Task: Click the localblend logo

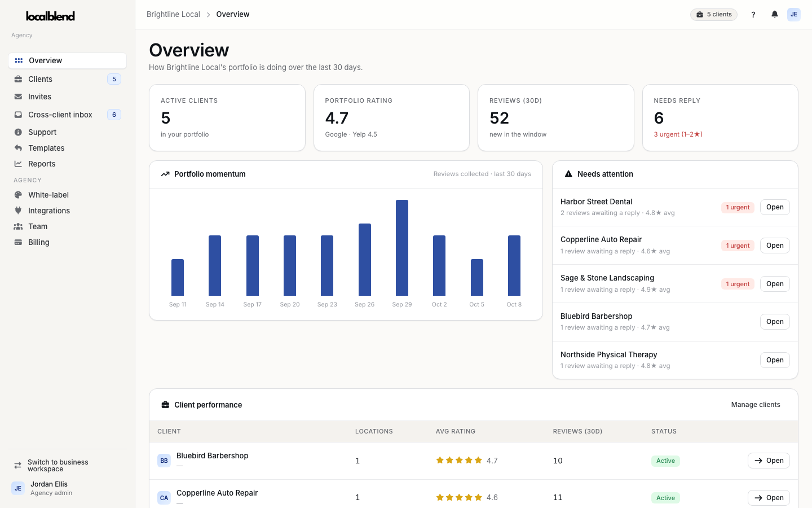Action: pyautogui.click(x=50, y=16)
